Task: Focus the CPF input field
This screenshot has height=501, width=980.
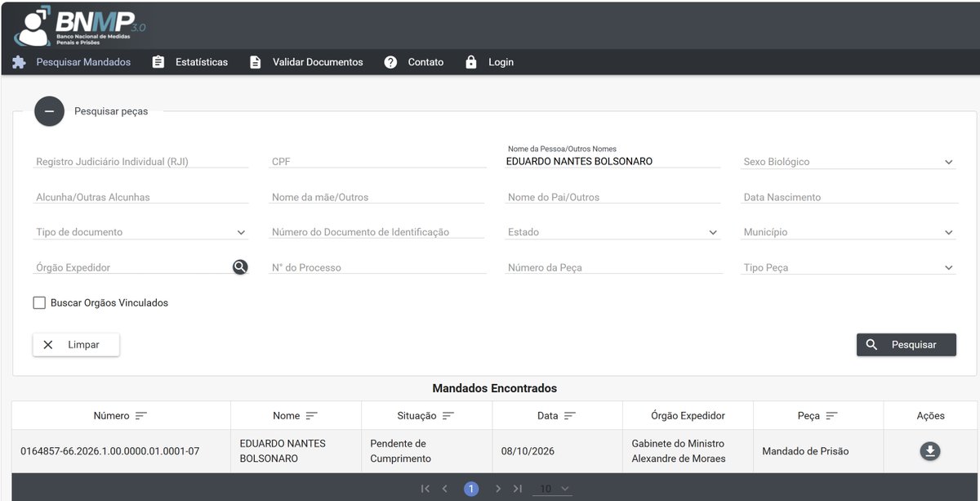Action: pyautogui.click(x=377, y=162)
